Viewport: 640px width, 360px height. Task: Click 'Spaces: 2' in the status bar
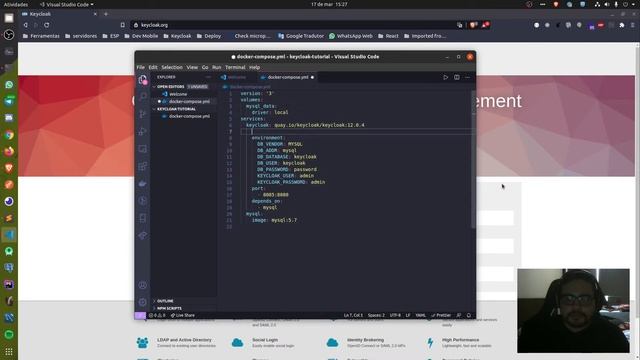[x=376, y=315]
